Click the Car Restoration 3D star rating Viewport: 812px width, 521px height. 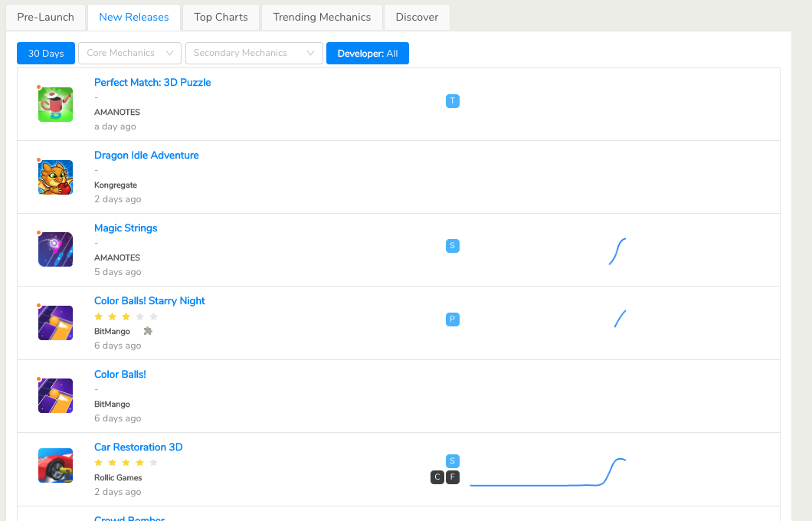(126, 463)
